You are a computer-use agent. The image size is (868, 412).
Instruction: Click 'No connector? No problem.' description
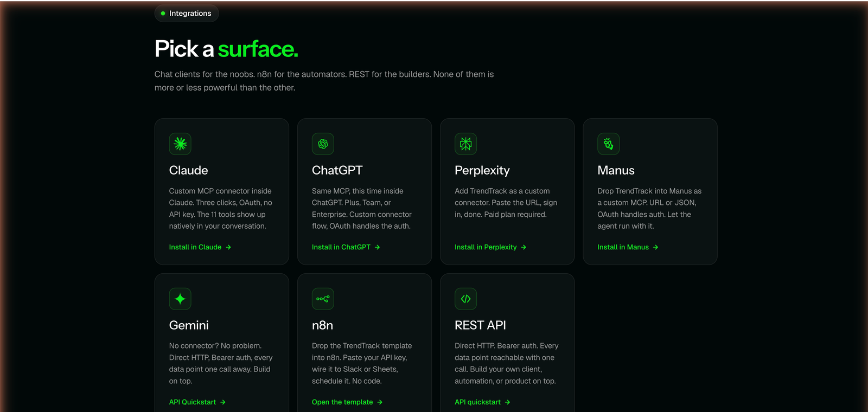(x=221, y=363)
